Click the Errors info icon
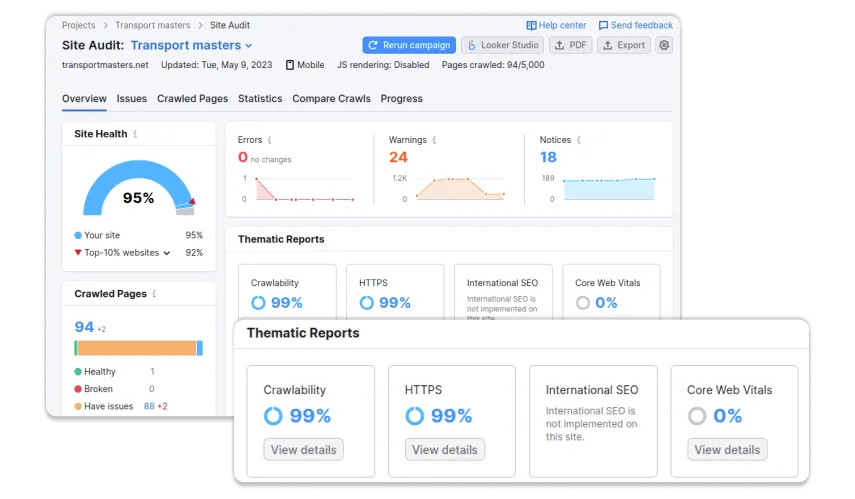The image size is (855, 499). point(269,140)
